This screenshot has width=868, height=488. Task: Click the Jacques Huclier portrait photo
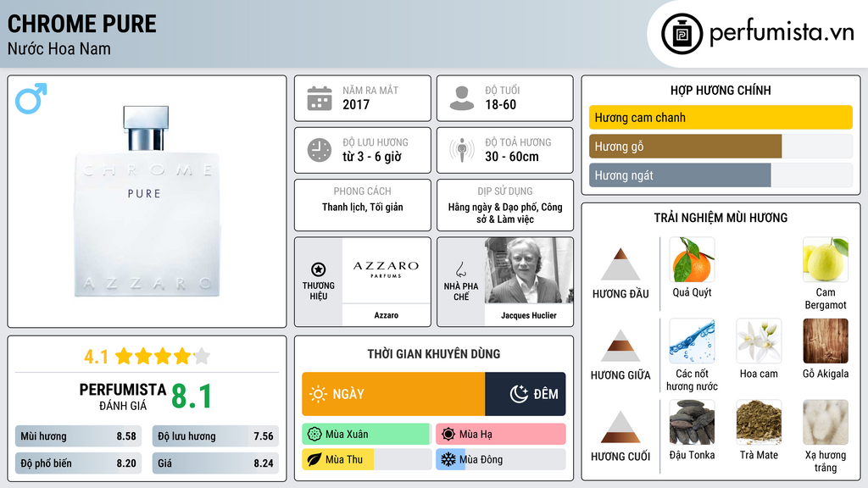point(529,270)
